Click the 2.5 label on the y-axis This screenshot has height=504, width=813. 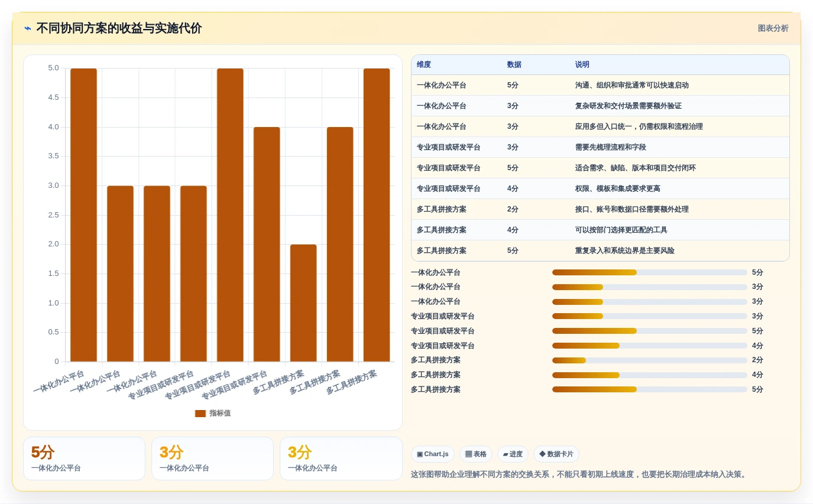coord(53,215)
